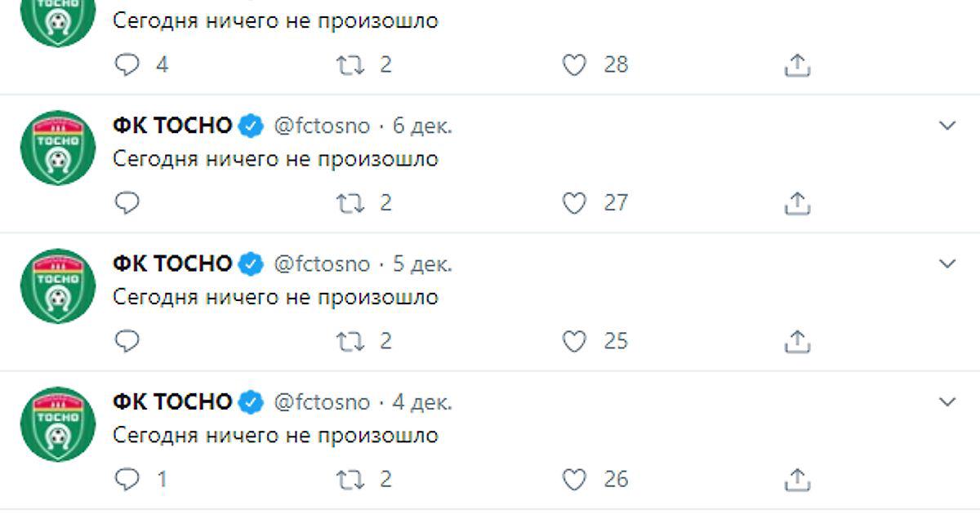Reply to the 5 дек. tweet
Image resolution: width=980 pixels, height=514 pixels.
pyautogui.click(x=127, y=341)
